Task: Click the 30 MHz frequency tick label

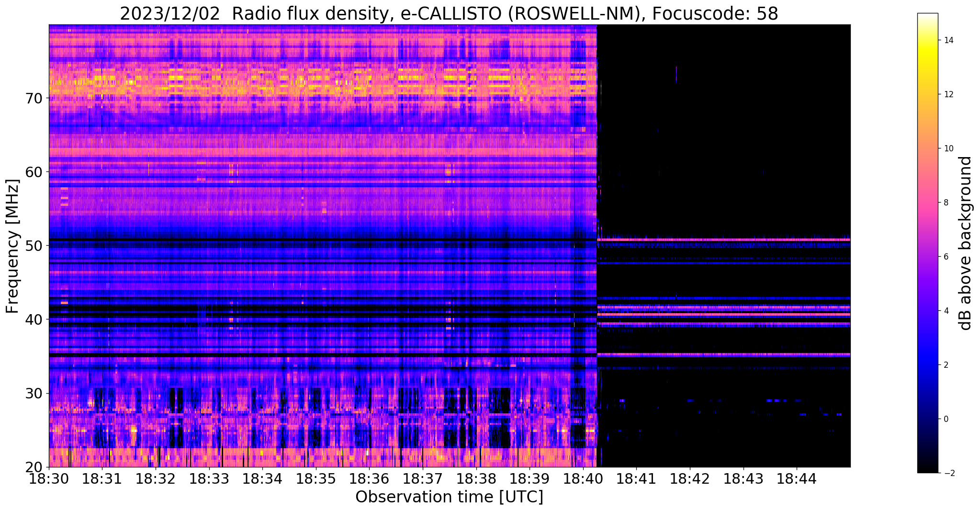Action: 34,393
